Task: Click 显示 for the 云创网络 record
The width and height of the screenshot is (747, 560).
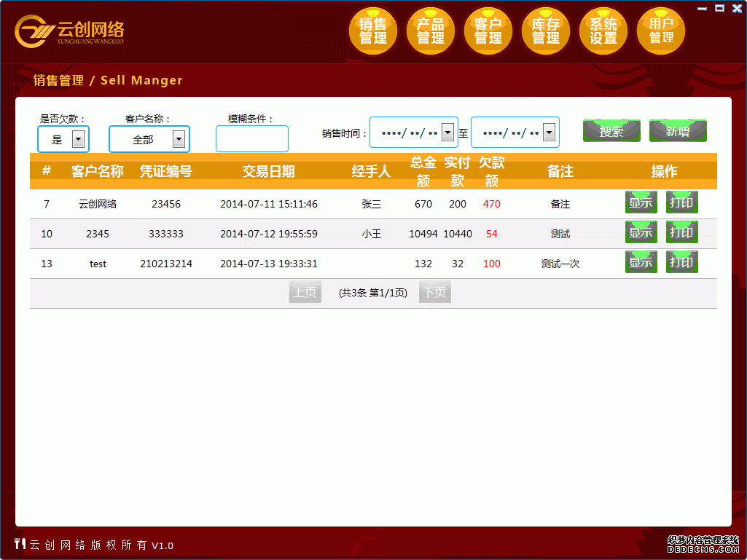Action: click(641, 202)
